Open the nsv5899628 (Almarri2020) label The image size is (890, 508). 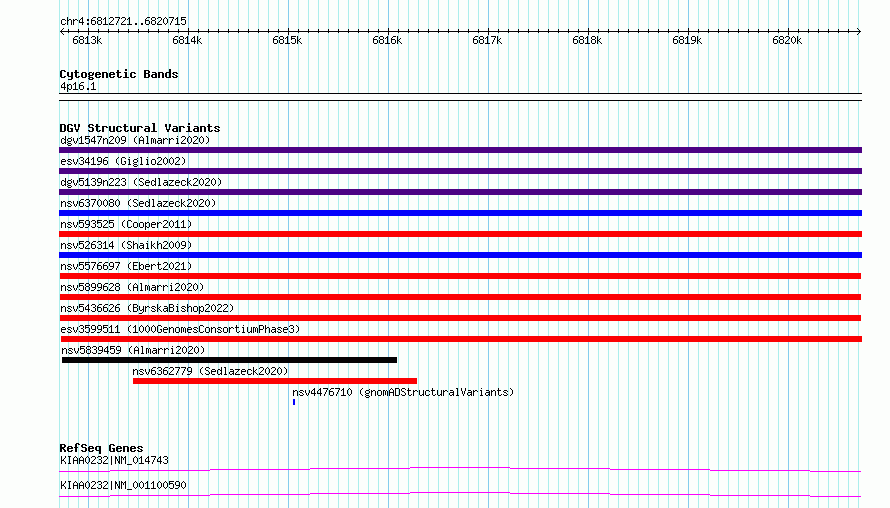[x=132, y=287]
